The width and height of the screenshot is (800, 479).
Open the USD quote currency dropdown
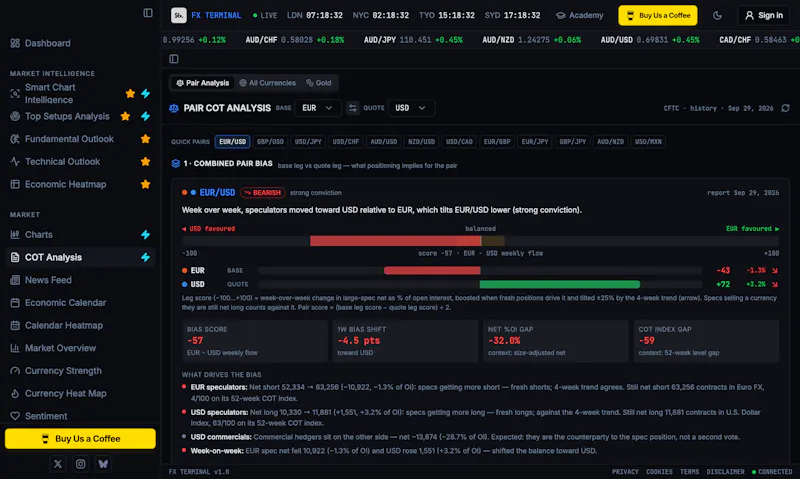pos(411,108)
